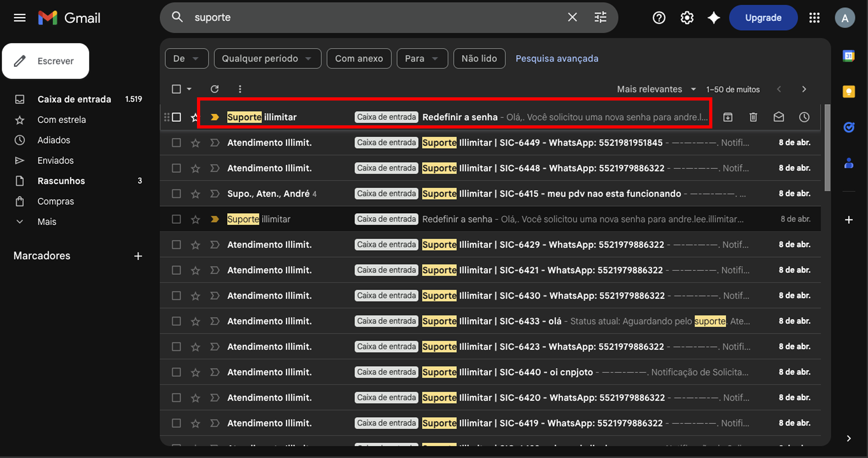Viewport: 868px width, 458px height.
Task: Open Gemini sparkle icon
Action: click(713, 17)
